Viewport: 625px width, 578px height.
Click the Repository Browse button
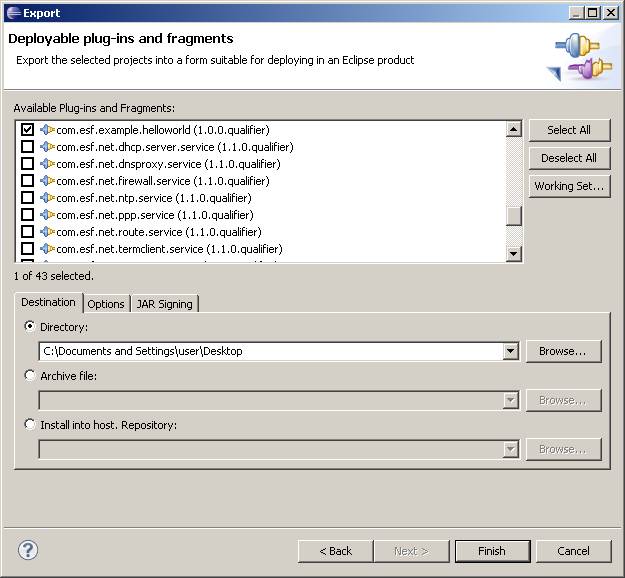click(563, 449)
